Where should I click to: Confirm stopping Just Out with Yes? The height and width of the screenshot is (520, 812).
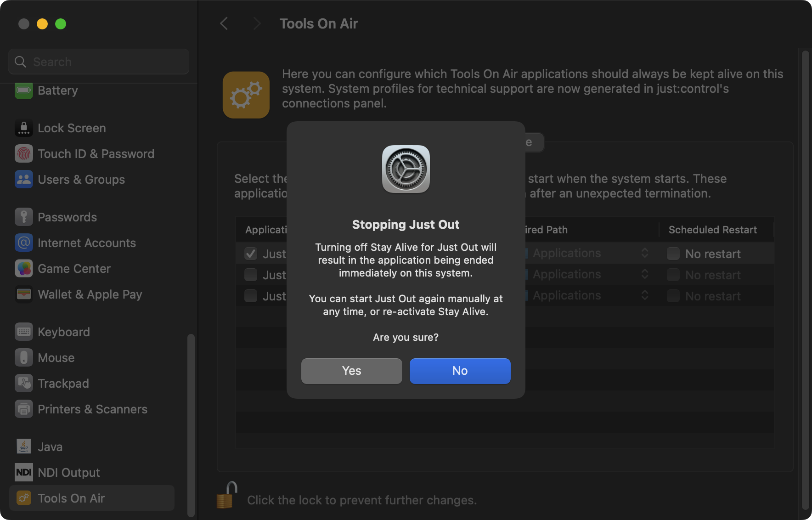352,371
